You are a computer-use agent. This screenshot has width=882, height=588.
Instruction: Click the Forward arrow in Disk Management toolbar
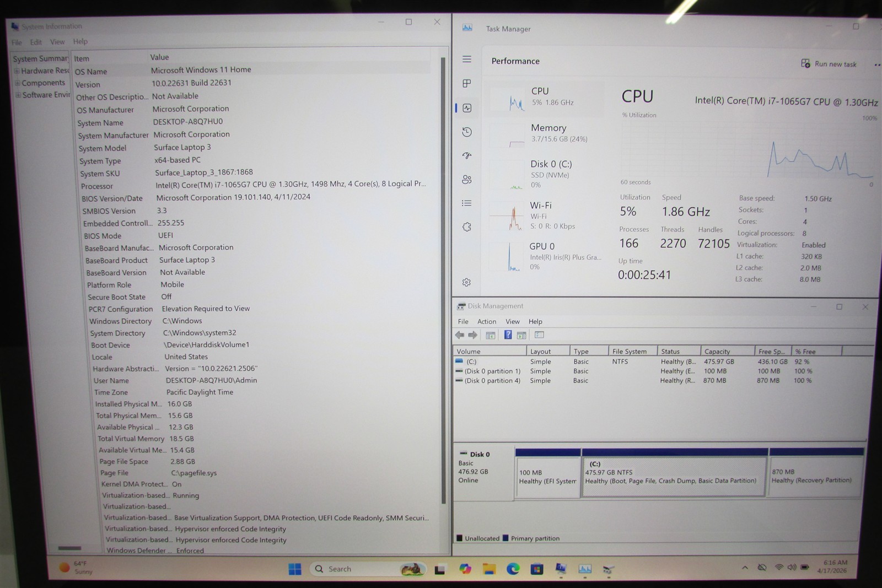coord(473,335)
